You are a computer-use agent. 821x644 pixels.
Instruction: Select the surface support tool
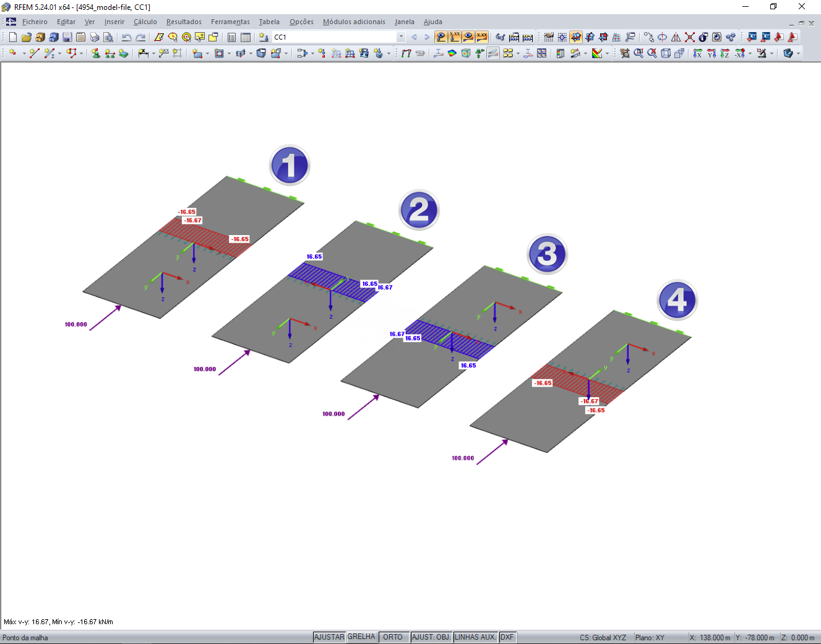tap(123, 53)
